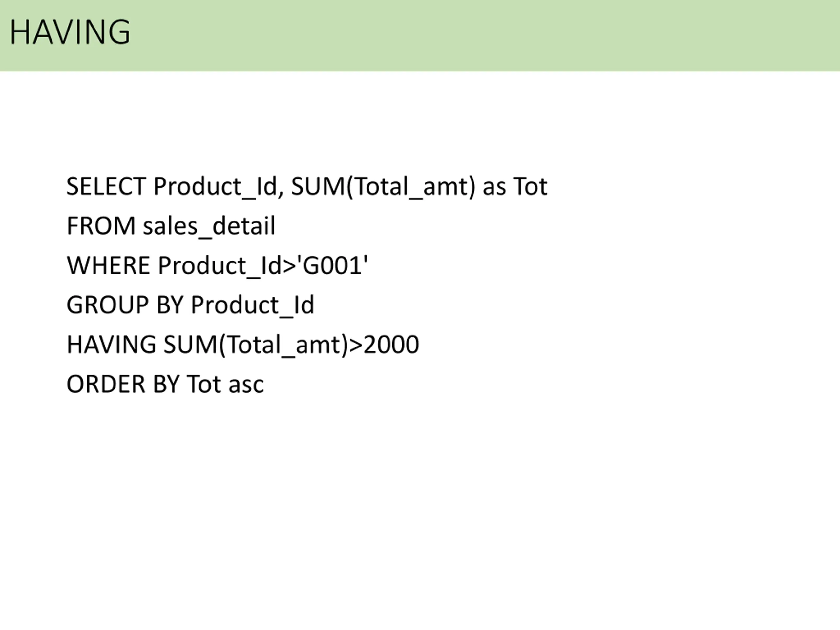This screenshot has width=840, height=630.
Task: Click the green header banner right of the title
Action: pyautogui.click(x=494, y=34)
